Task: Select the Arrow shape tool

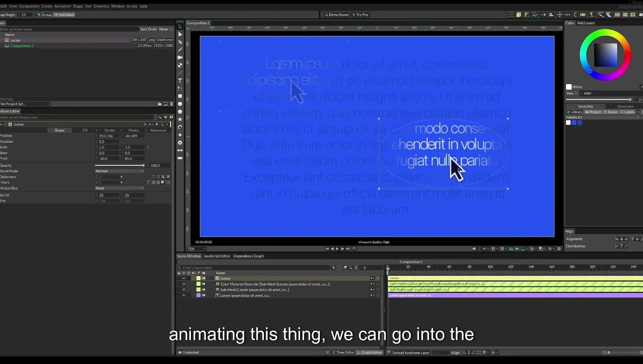Action: [x=180, y=150]
